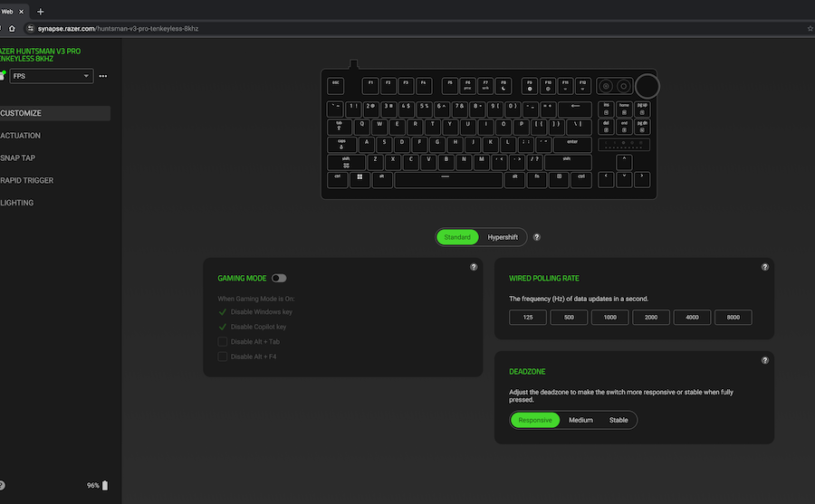
Task: Expand the FPS profile dropdown
Action: pyautogui.click(x=52, y=76)
